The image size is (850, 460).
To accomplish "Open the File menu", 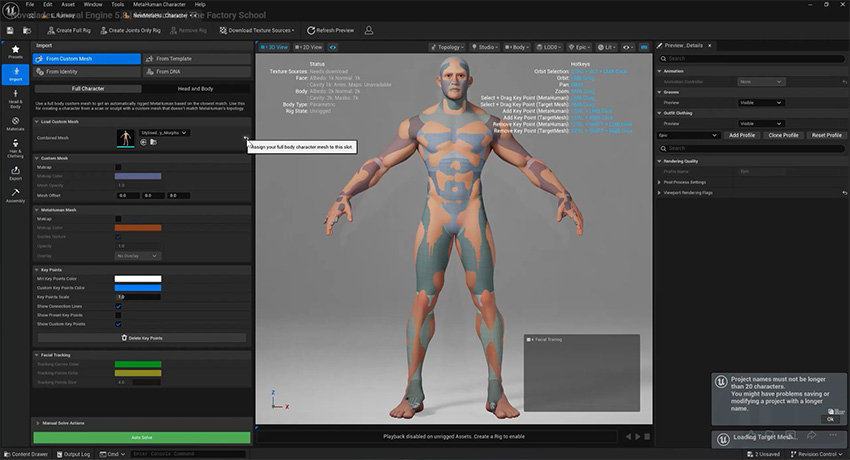I will (30, 4).
